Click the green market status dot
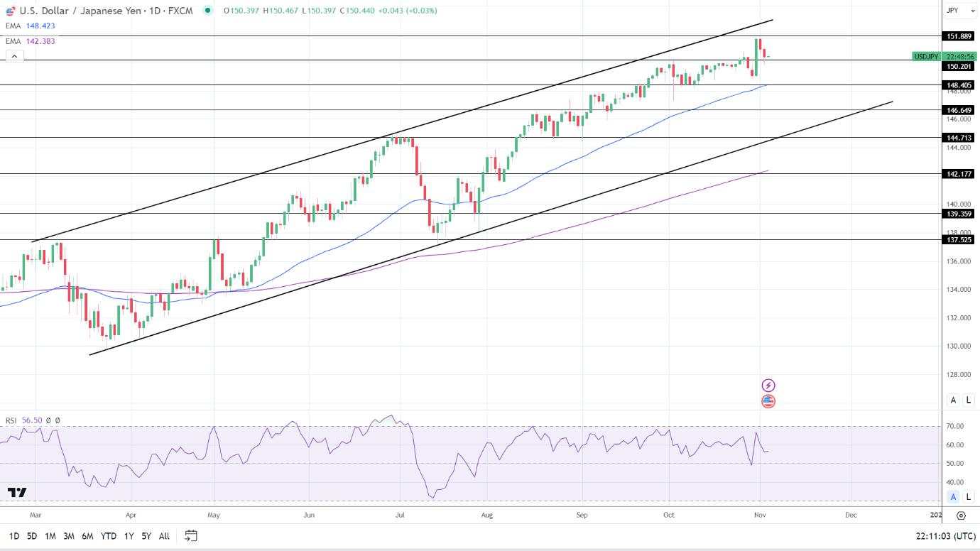 [207, 11]
